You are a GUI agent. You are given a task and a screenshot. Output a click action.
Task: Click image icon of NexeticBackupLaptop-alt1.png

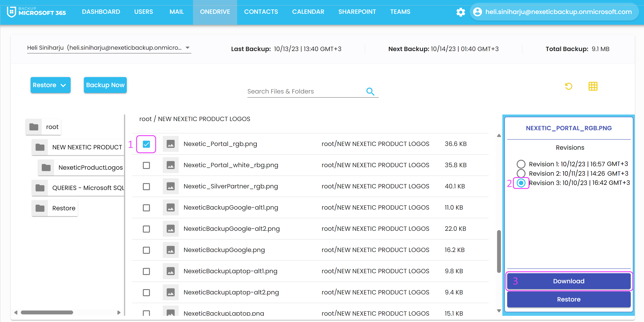point(171,271)
